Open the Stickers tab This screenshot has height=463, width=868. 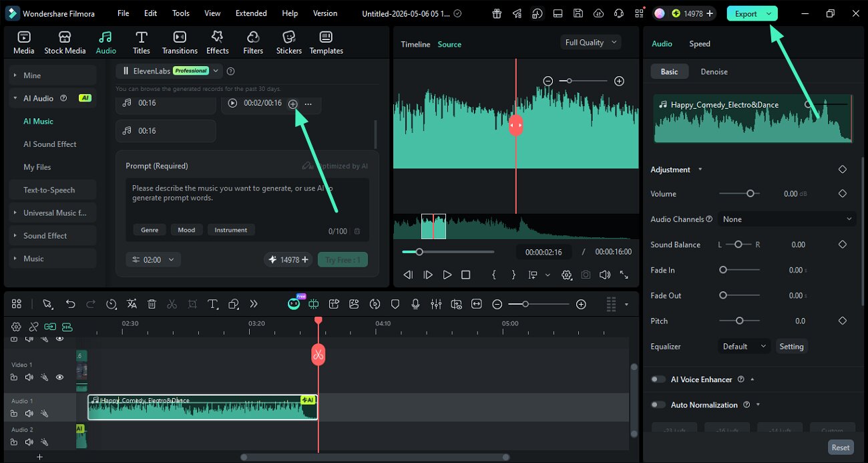point(288,43)
